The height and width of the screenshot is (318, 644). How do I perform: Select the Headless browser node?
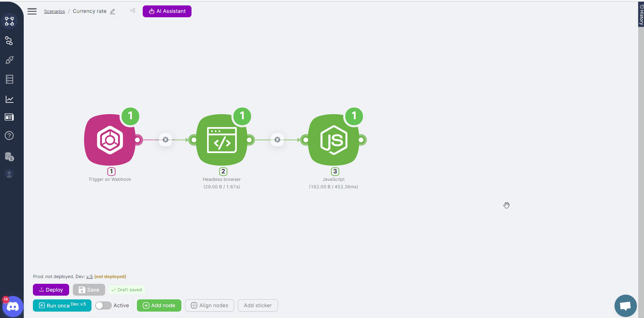(x=222, y=140)
